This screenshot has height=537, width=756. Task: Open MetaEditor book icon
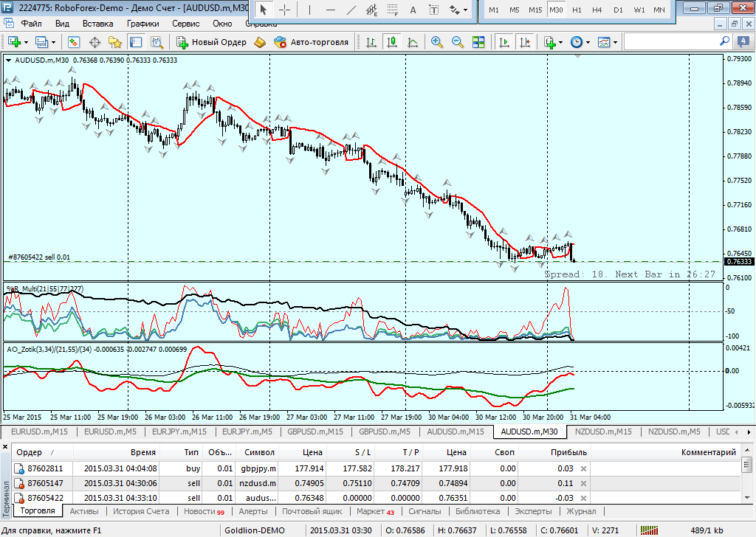[260, 42]
